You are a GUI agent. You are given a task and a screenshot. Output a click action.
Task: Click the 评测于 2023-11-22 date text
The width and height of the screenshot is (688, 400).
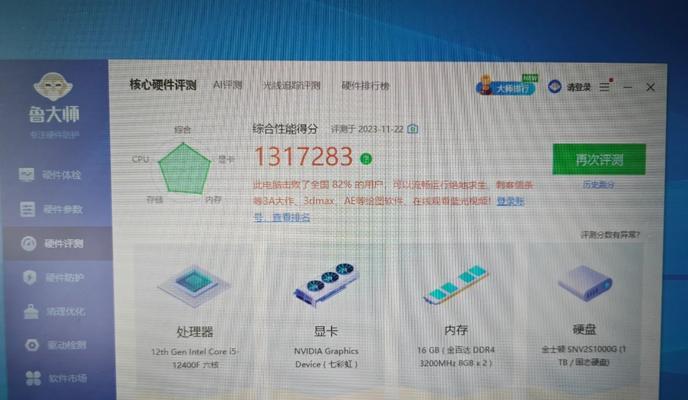367,129
